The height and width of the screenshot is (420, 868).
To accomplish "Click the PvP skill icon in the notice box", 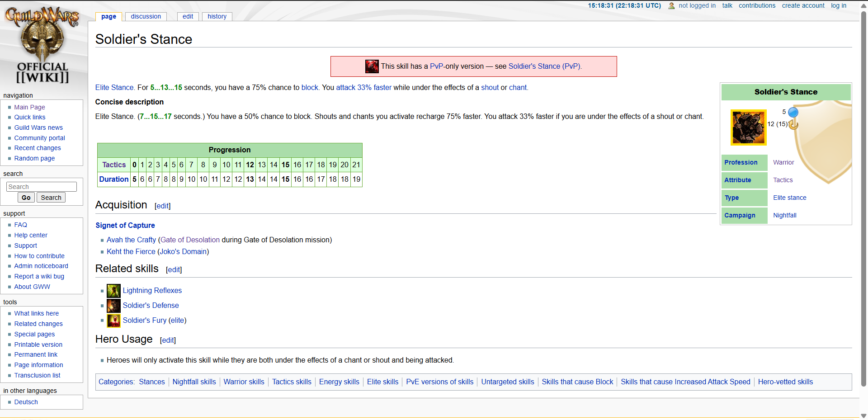I will [372, 66].
